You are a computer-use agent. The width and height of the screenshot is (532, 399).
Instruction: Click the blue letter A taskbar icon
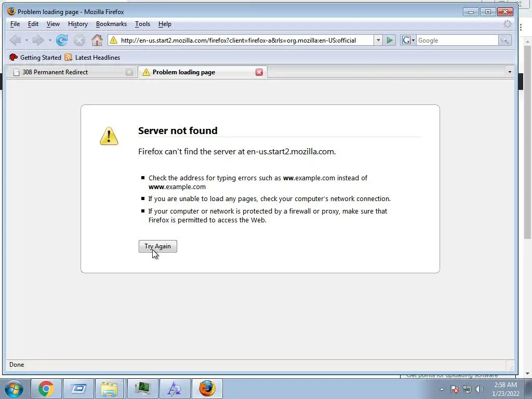click(175, 389)
